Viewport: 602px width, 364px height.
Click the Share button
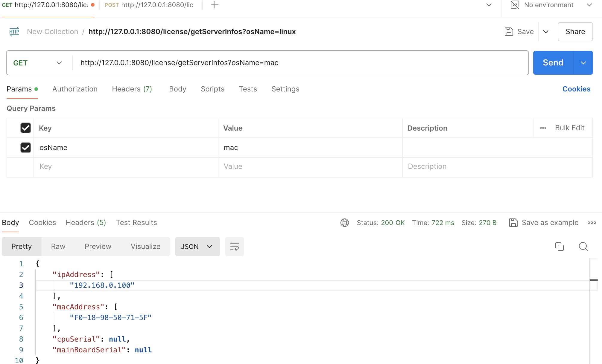pyautogui.click(x=575, y=32)
